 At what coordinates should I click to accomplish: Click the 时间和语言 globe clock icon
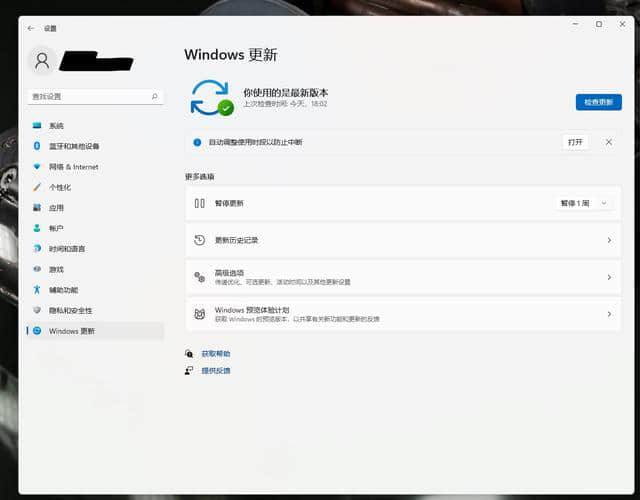(37, 249)
